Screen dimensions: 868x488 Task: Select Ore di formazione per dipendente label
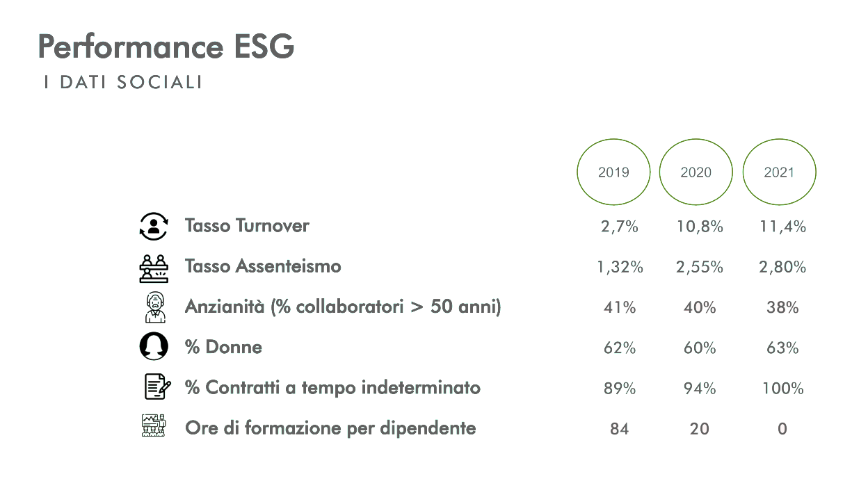330,428
